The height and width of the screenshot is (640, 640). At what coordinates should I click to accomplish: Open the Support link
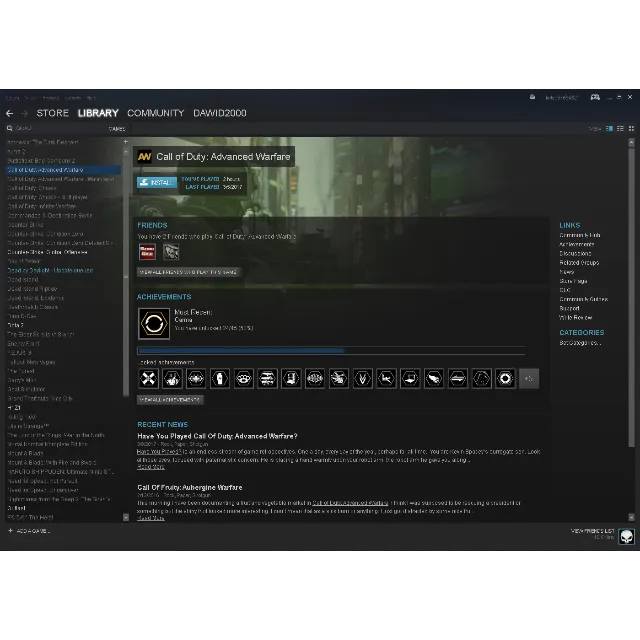tap(569, 309)
